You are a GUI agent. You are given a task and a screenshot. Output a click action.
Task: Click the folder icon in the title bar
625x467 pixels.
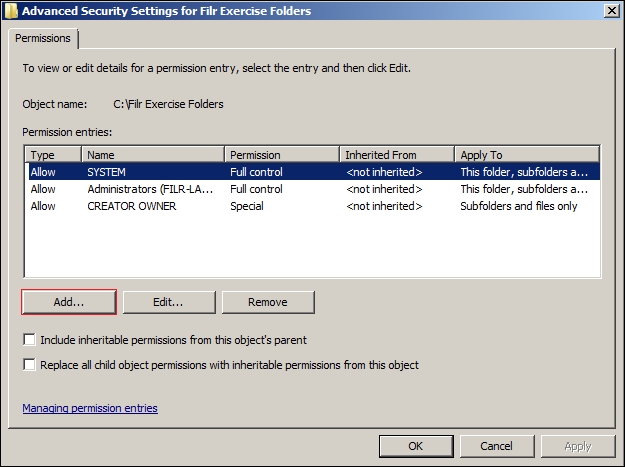click(x=11, y=11)
